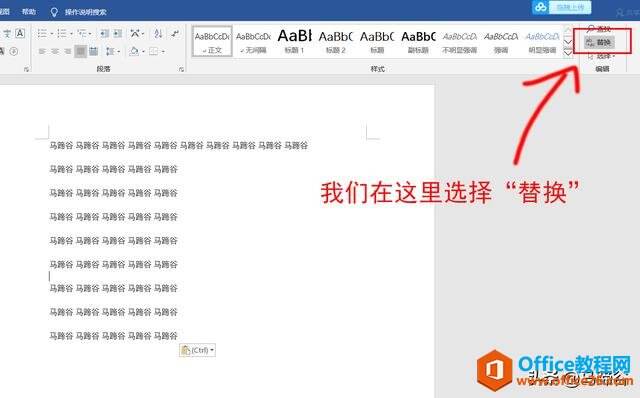Click the sort A-Z icon
640x398 pixels.
pos(158,33)
